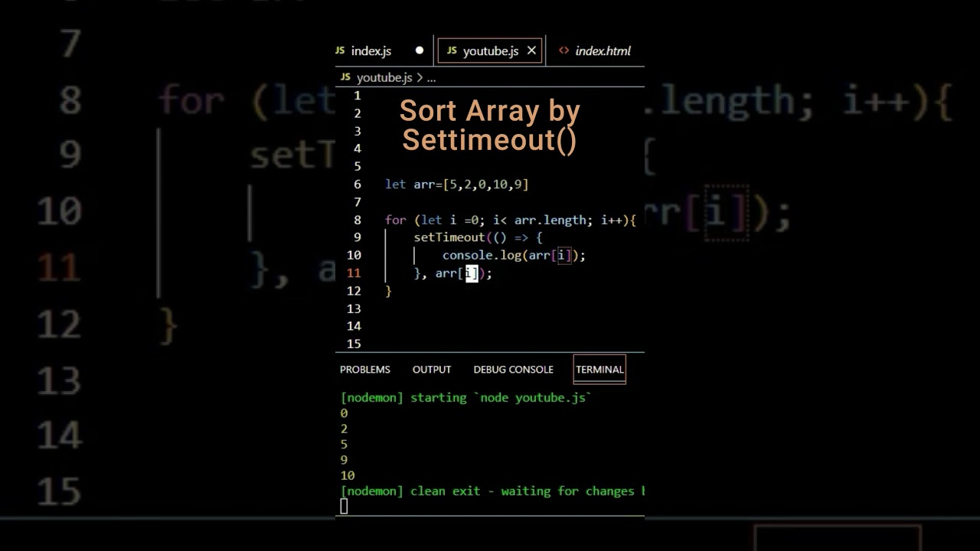The height and width of the screenshot is (551, 980).
Task: Click the closing brace on line 12
Action: tap(388, 291)
